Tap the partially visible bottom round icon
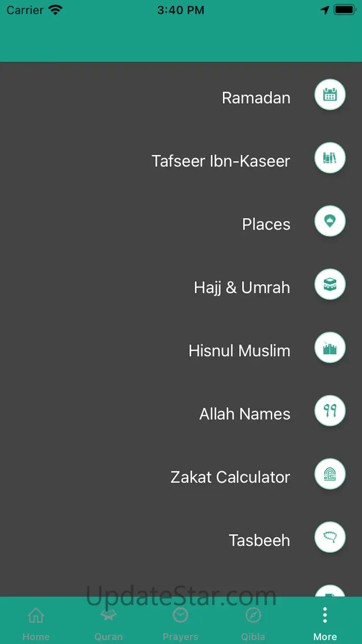362x644 pixels. tap(330, 591)
